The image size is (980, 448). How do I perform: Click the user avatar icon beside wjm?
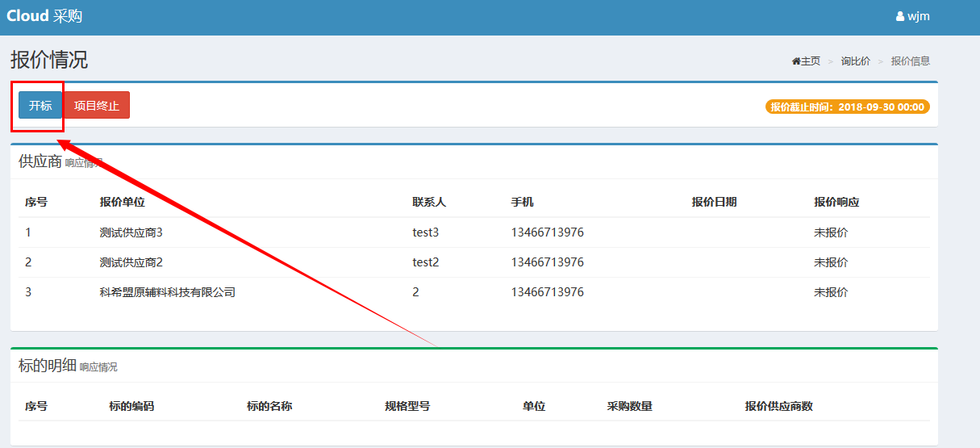tap(900, 16)
